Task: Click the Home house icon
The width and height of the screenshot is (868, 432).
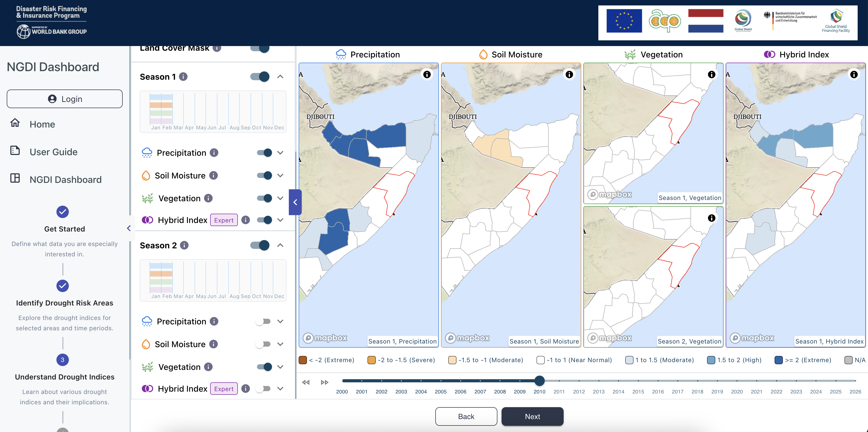Action: click(15, 123)
